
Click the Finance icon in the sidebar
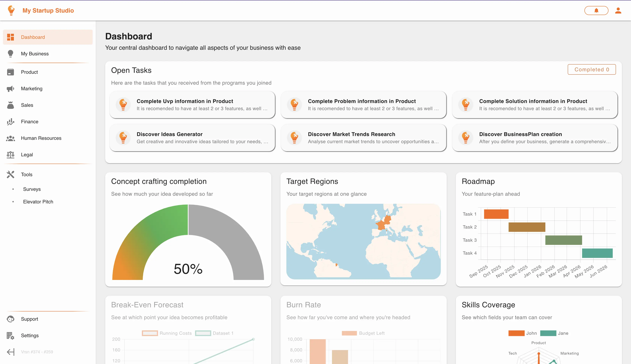point(10,122)
